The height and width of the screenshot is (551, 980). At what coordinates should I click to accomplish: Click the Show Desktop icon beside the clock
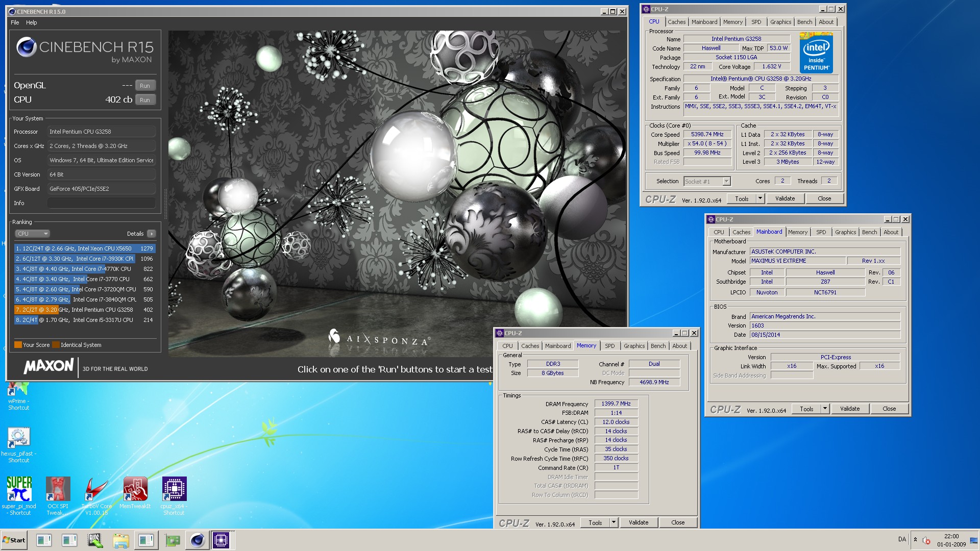pos(973,540)
